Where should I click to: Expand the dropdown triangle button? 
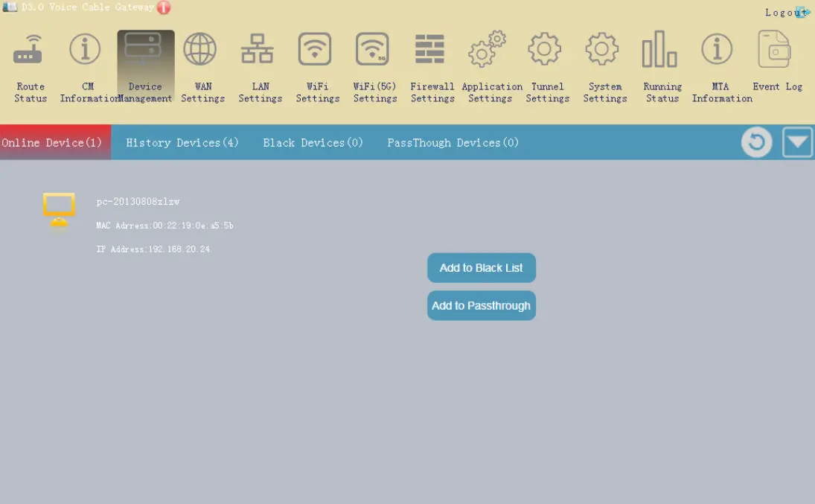tap(797, 142)
